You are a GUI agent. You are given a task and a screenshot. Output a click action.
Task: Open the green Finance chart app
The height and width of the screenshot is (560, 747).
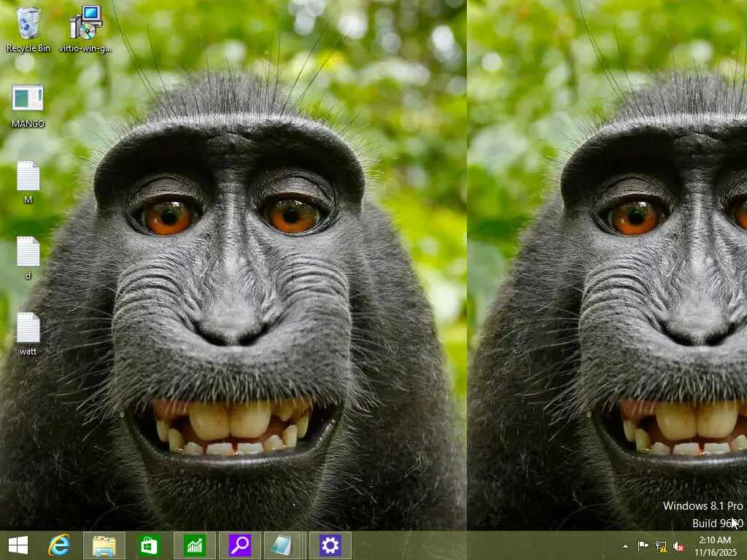pyautogui.click(x=194, y=545)
